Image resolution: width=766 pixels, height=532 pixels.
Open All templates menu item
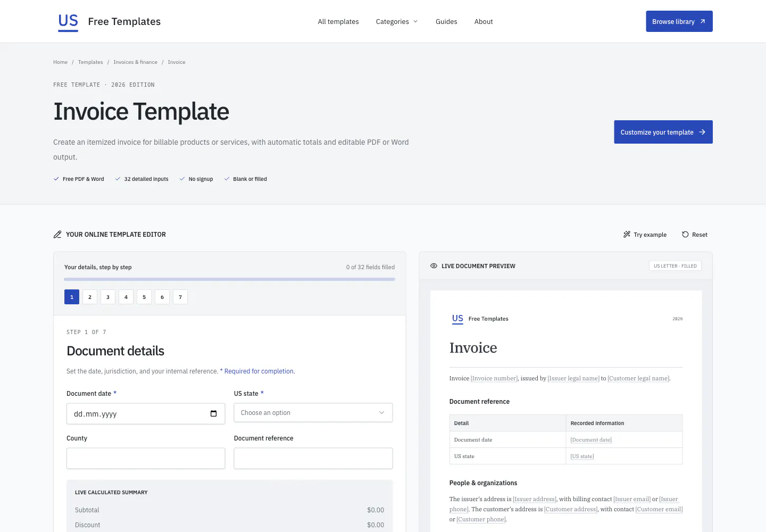point(338,21)
